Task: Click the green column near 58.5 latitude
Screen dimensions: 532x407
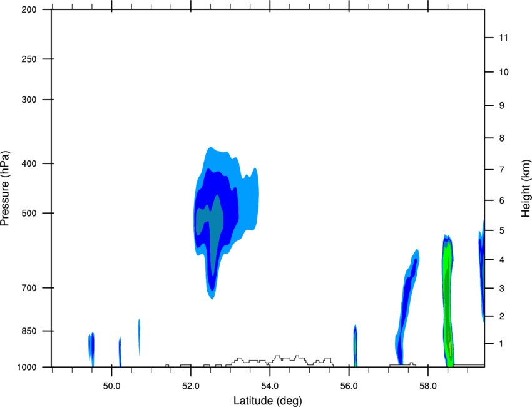Action: (448, 302)
